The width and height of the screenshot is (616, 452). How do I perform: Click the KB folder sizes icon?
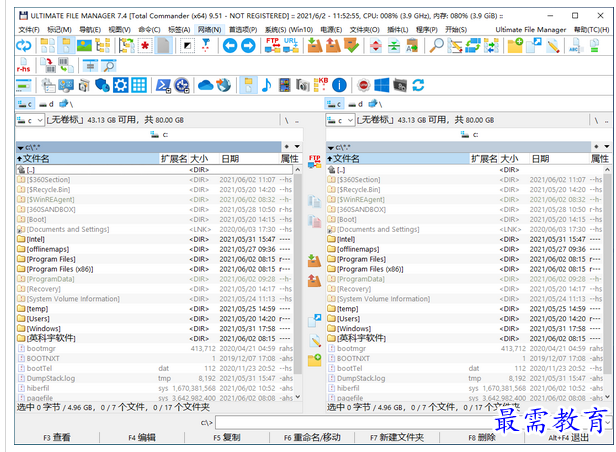point(321,85)
